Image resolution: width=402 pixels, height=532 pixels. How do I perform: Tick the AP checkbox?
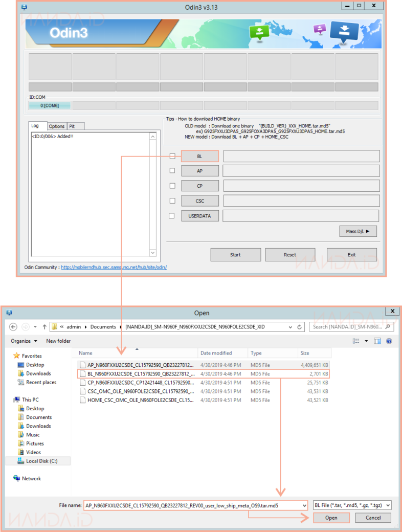click(x=172, y=171)
